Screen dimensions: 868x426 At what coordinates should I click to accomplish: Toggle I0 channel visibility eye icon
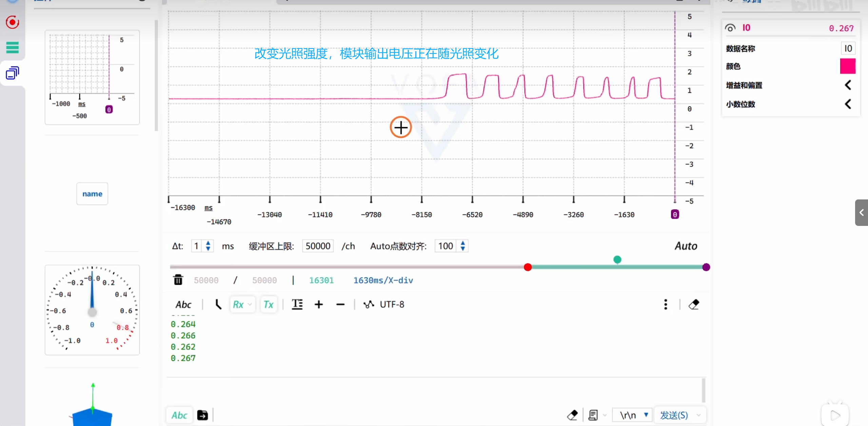click(730, 28)
